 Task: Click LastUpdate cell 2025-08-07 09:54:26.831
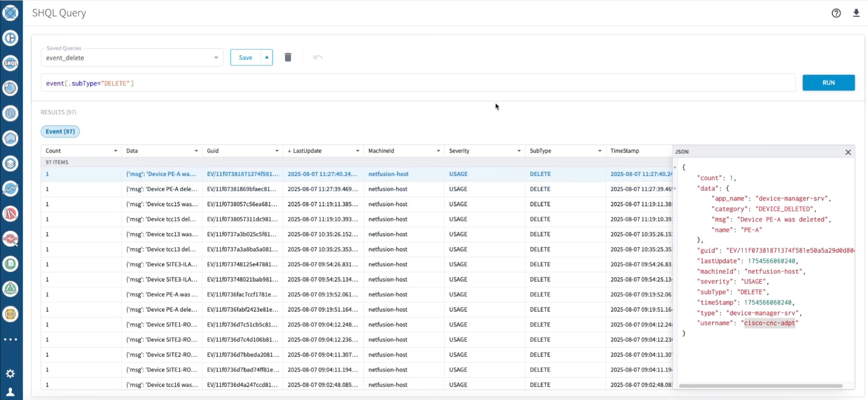[322, 264]
